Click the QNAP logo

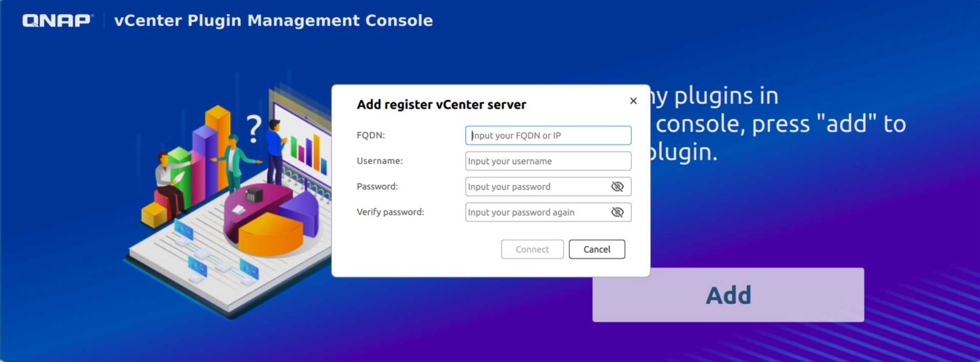tap(57, 20)
